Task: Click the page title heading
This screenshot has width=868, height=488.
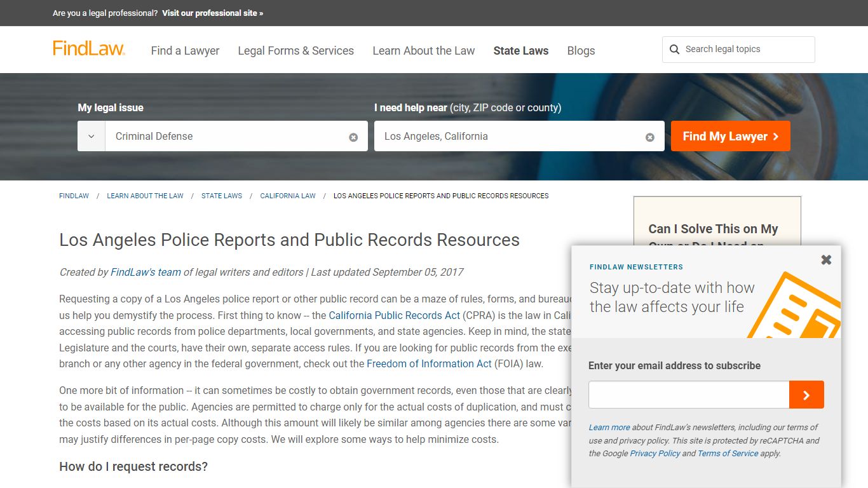Action: coord(289,240)
